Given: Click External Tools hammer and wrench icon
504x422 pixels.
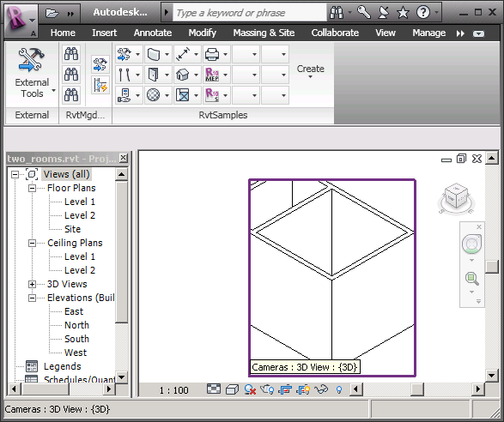Looking at the screenshot, I should (x=31, y=59).
